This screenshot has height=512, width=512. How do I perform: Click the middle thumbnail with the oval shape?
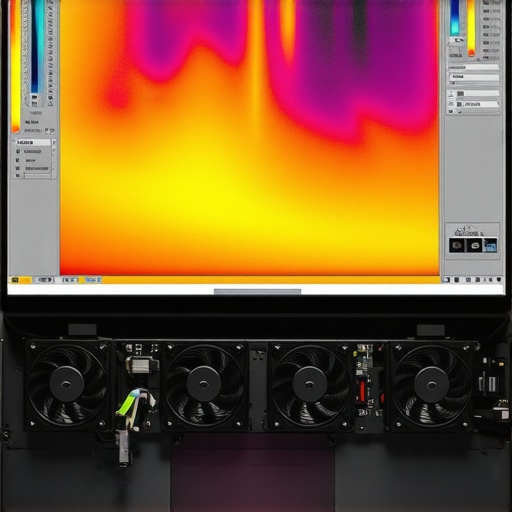click(474, 245)
